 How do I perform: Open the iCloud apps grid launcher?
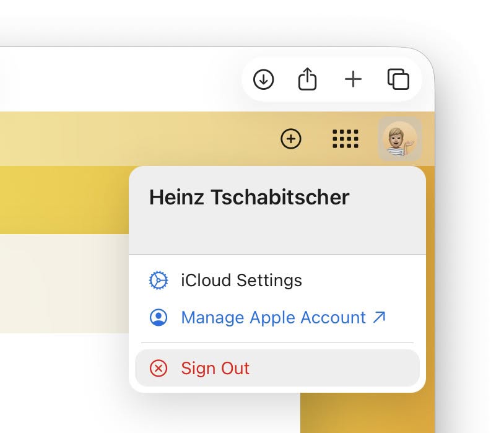(345, 139)
